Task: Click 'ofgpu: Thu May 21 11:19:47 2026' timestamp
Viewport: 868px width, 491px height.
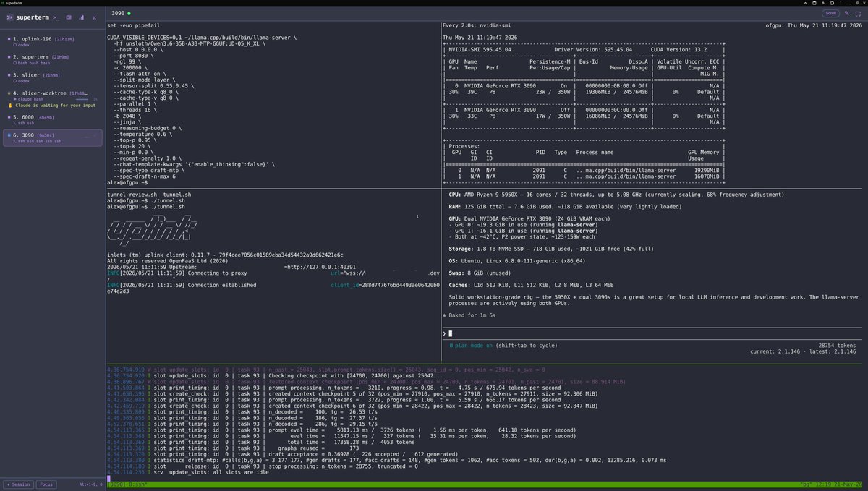Action: pos(814,25)
